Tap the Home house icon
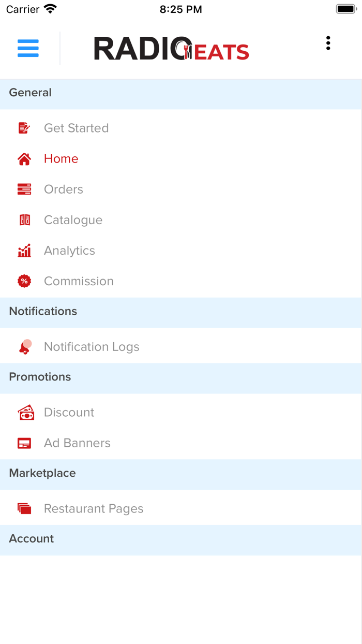Screen dimensions: 362x644 pyautogui.click(x=24, y=159)
